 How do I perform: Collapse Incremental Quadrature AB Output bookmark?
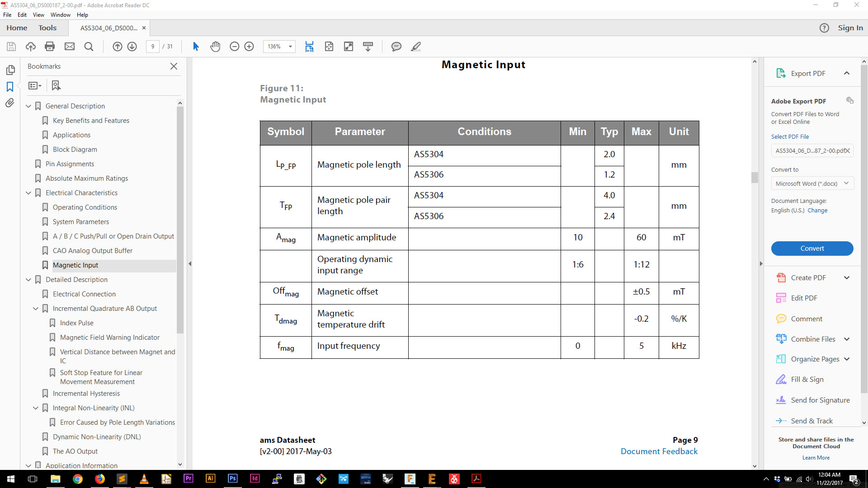point(36,309)
